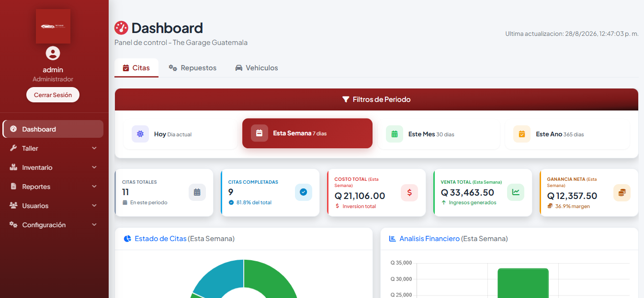Screen dimensions: 644x298
Task: Click the Q 35,000 axis label
Action: coord(401,263)
